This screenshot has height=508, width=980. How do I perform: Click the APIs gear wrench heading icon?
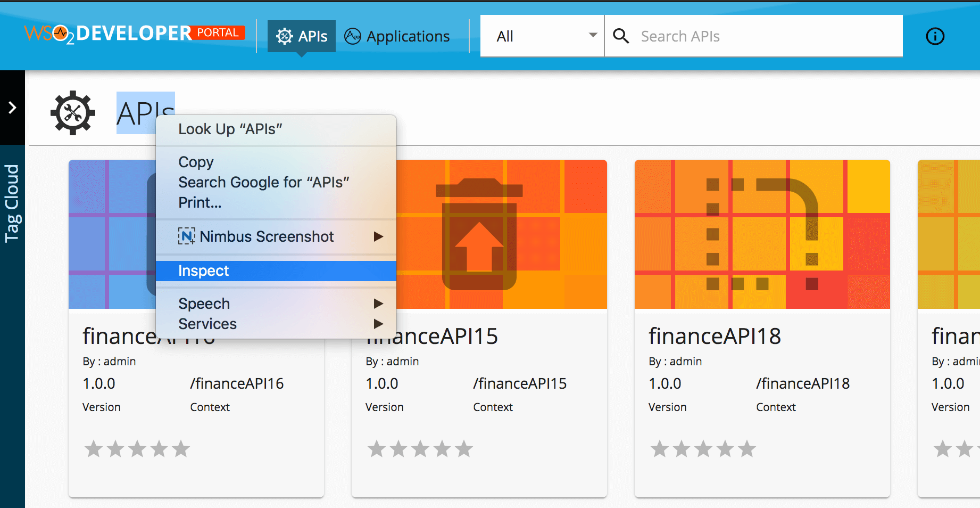73,113
